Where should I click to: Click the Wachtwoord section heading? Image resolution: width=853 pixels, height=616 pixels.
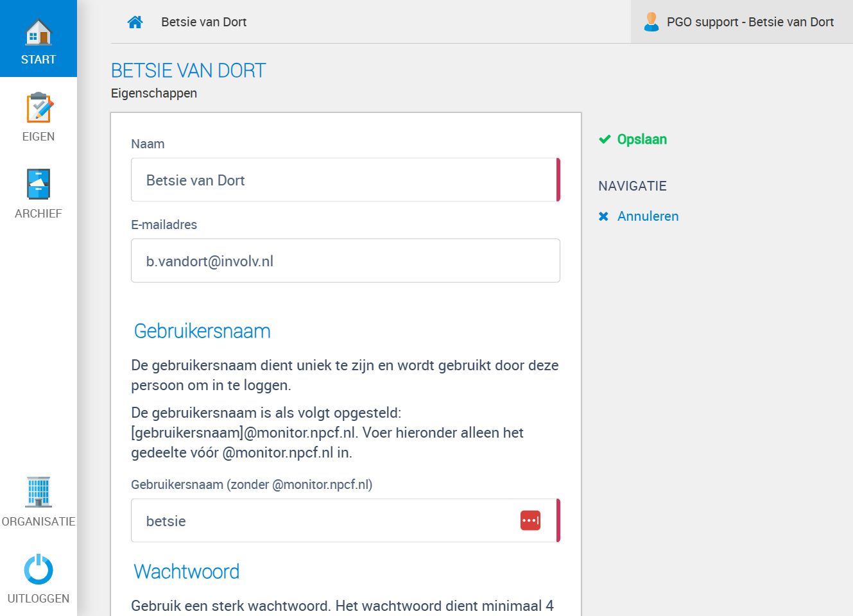coord(186,571)
